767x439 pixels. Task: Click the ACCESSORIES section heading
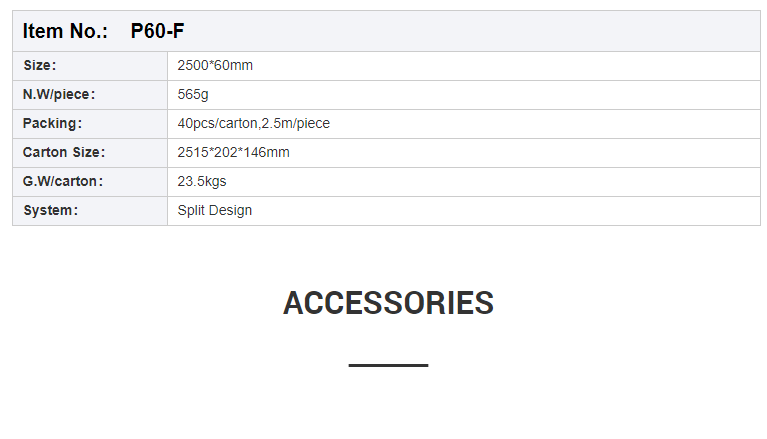coord(388,303)
